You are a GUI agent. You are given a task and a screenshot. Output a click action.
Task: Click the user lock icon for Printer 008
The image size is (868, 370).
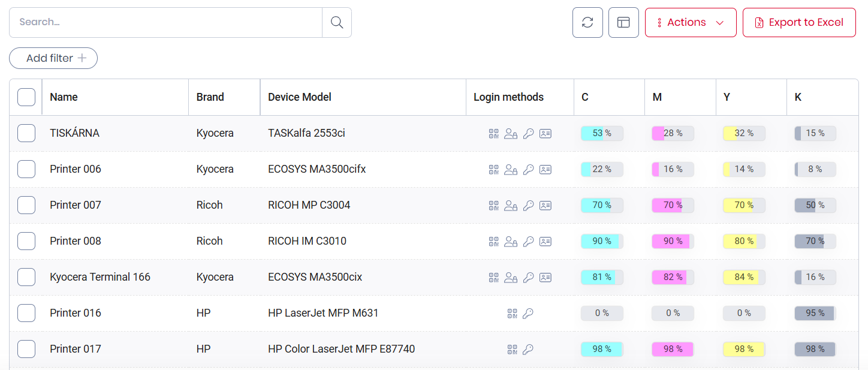(x=511, y=241)
